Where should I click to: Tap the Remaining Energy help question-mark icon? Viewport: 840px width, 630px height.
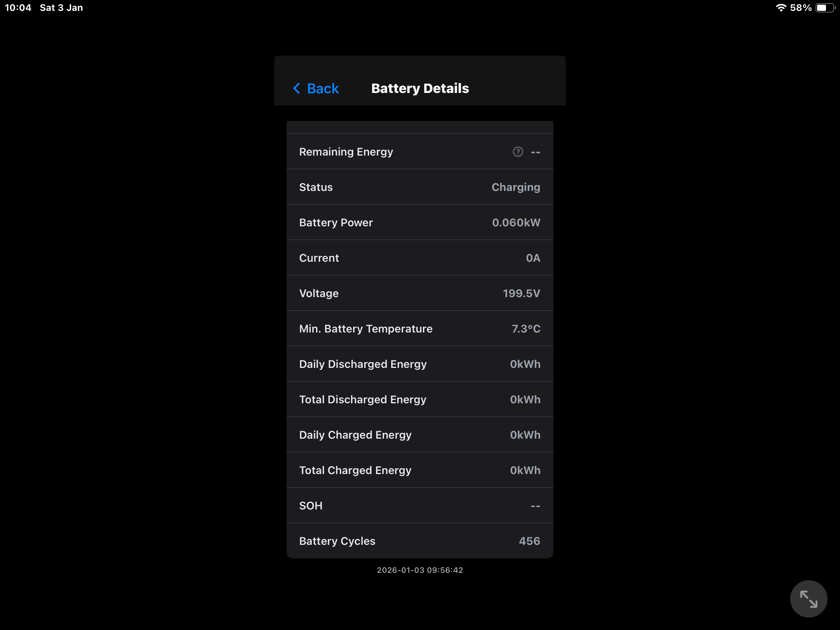pyautogui.click(x=518, y=152)
